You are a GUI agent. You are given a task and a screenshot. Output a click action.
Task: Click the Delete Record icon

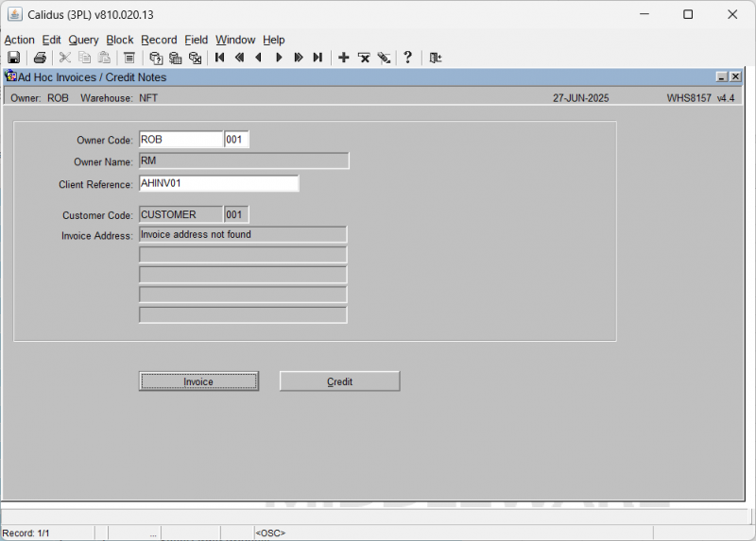(x=364, y=58)
